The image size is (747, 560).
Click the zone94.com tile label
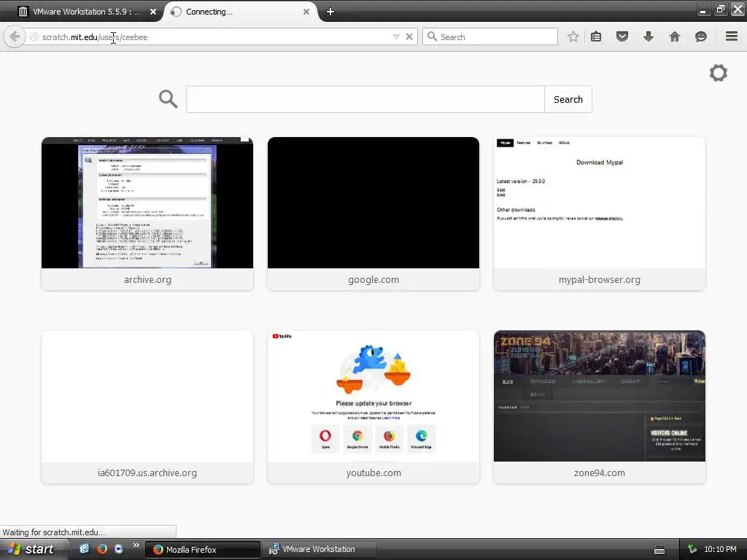pos(600,472)
